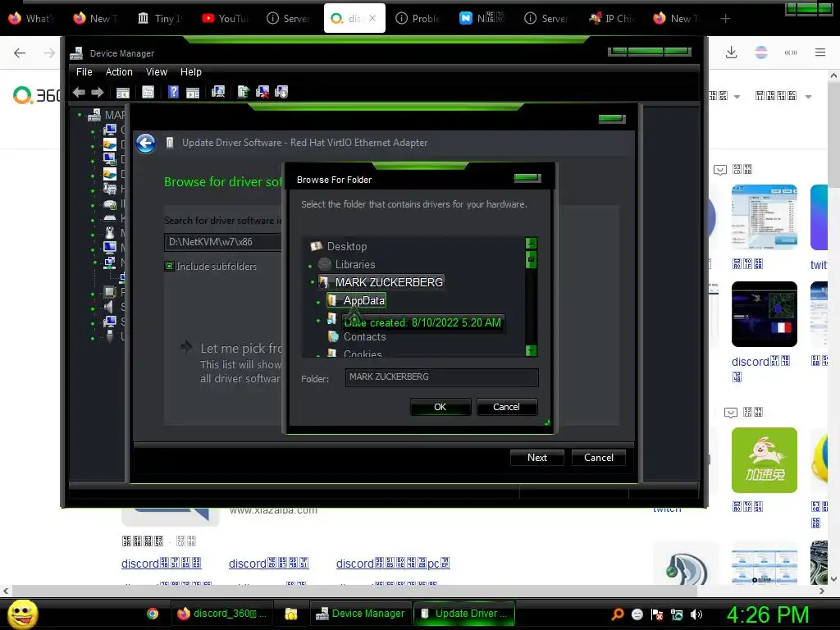
Task: Collapse the MARK ZUCKERBERG node in folder tree
Action: pos(313,282)
